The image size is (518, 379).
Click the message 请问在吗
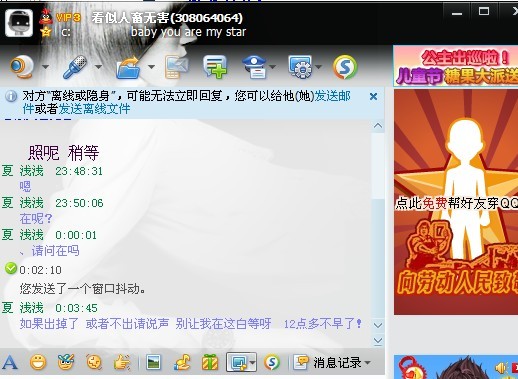coord(56,251)
